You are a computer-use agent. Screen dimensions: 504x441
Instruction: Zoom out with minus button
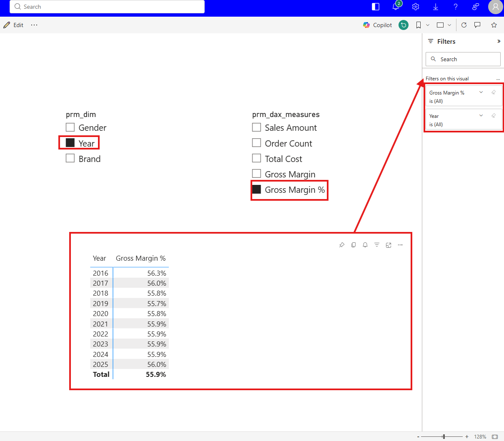click(418, 437)
